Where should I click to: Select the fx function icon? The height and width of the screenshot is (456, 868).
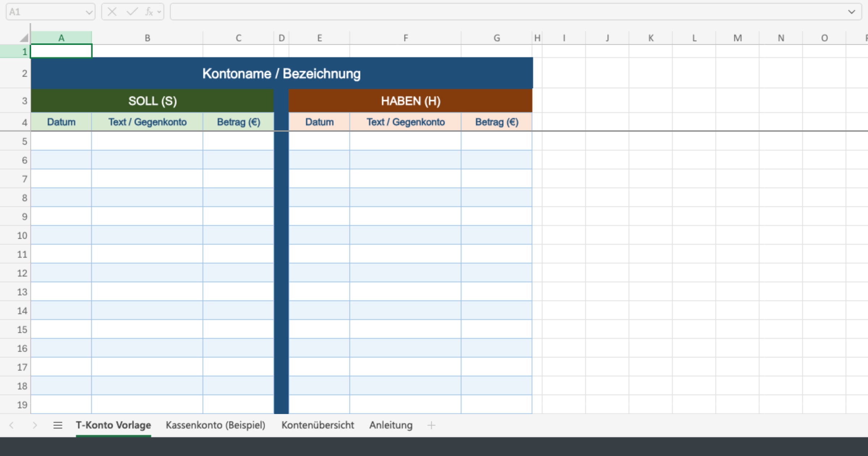click(148, 11)
